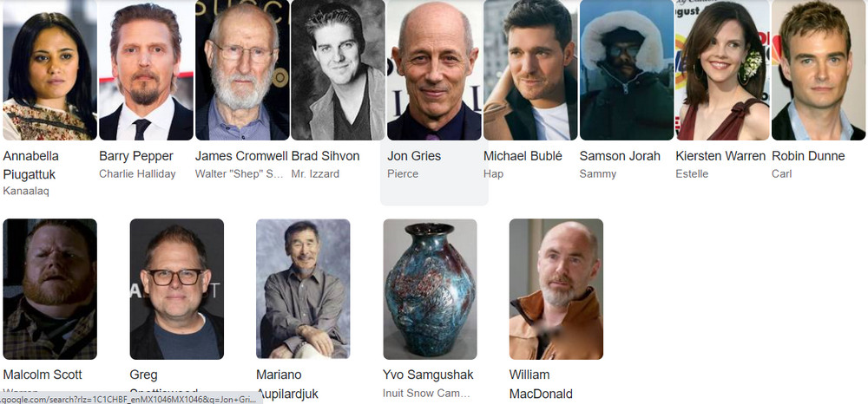Select Jon Gries portrait image
This screenshot has width=868, height=404.
pyautogui.click(x=435, y=69)
